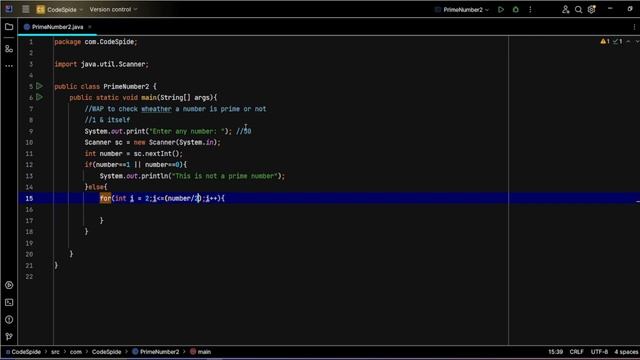Open line:column 15:39 status indicator
This screenshot has width=640, height=360.
click(556, 352)
